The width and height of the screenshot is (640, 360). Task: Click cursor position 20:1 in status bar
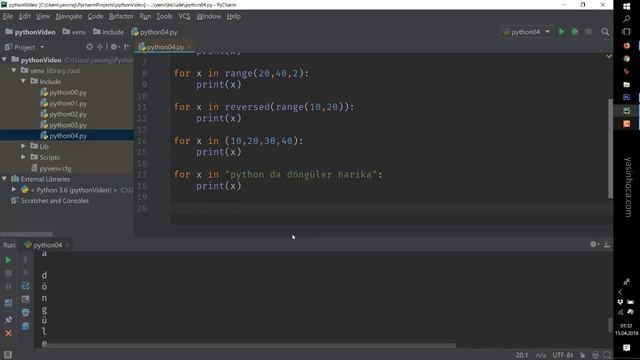522,355
